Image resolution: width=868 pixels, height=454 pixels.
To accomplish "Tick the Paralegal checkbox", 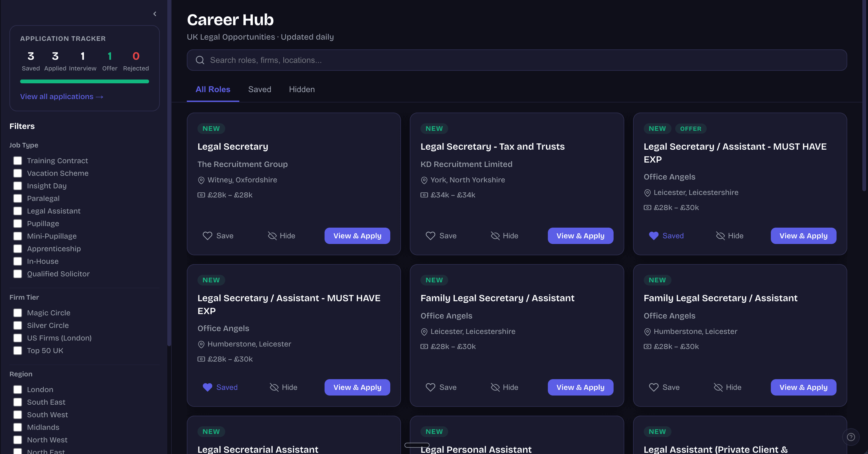I will (18, 198).
